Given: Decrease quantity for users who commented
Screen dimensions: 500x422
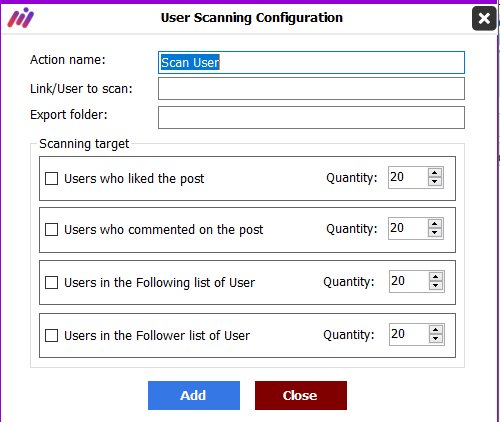Looking at the screenshot, I should [435, 233].
